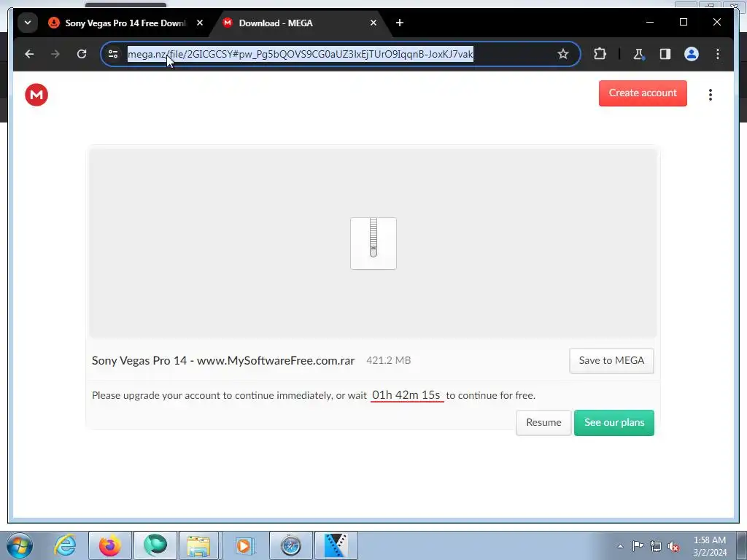Click the 421.2 MB file size text

[388, 360]
